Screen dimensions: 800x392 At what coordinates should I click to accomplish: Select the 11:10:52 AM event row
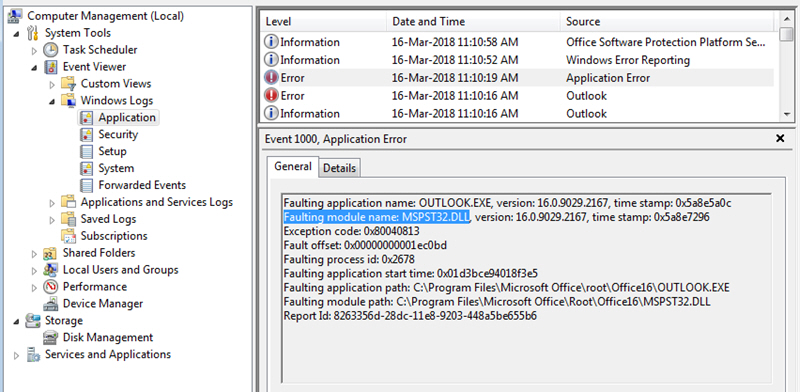click(517, 60)
